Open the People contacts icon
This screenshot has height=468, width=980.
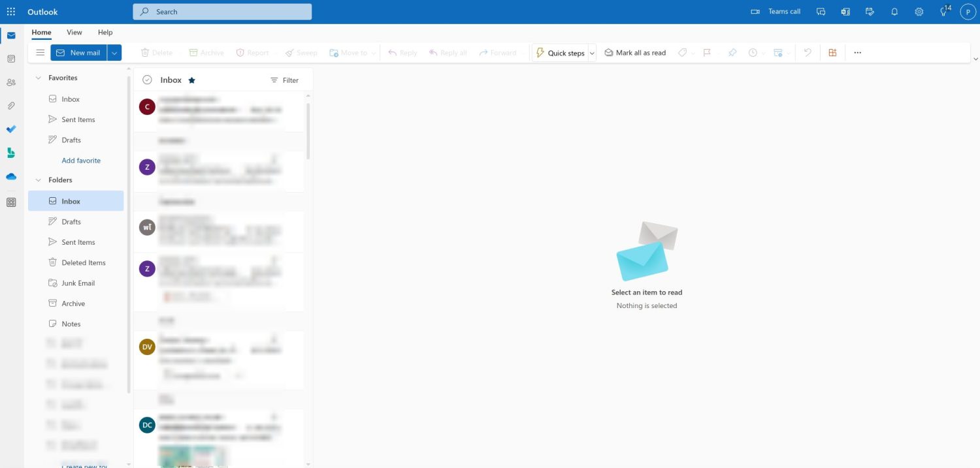[11, 82]
